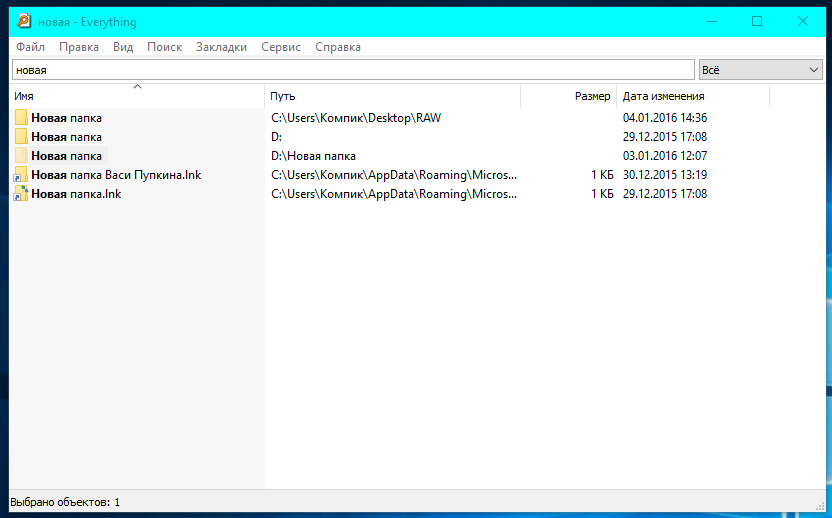Click folder icon of Новая папка in D:\Новая папка

coord(21,156)
